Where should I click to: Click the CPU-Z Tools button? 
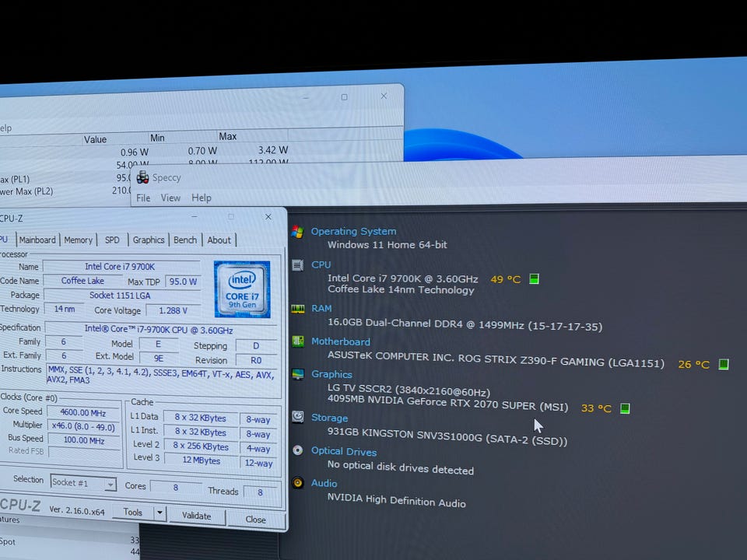(x=133, y=512)
